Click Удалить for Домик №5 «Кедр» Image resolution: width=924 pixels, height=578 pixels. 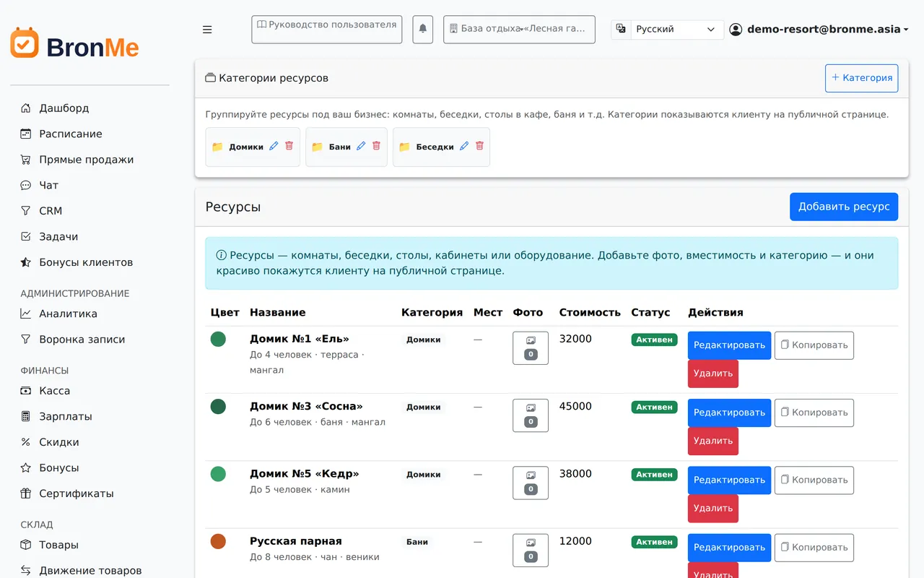[x=713, y=509]
